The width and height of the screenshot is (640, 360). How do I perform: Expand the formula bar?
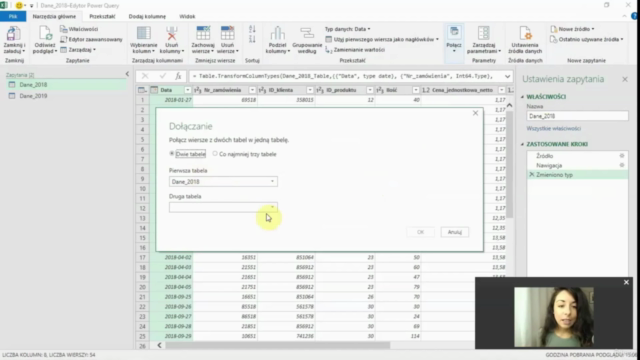tap(507, 76)
